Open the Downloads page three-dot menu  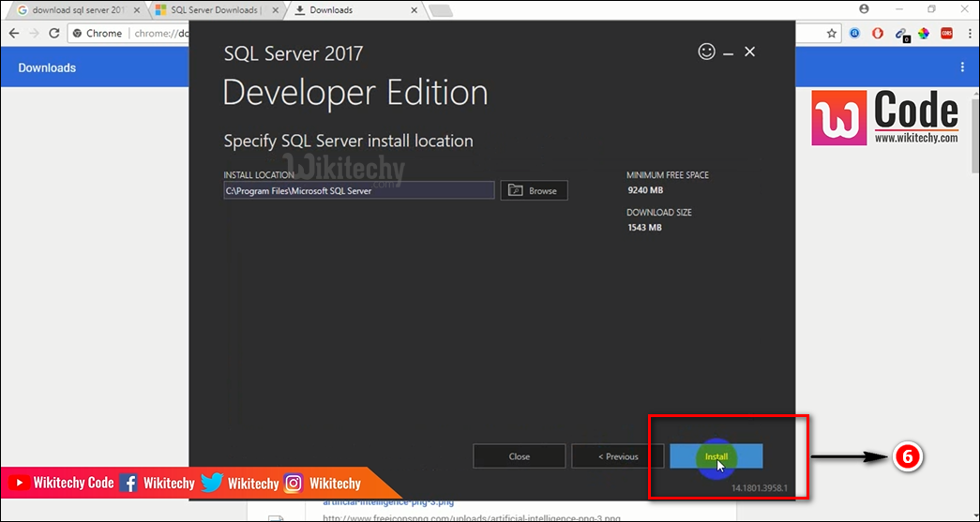(961, 67)
